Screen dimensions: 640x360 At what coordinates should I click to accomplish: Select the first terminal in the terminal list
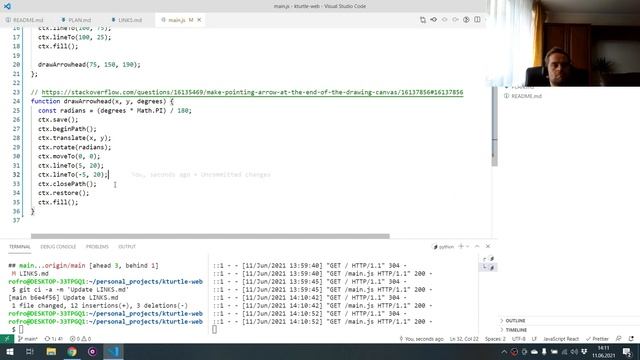tap(488, 259)
